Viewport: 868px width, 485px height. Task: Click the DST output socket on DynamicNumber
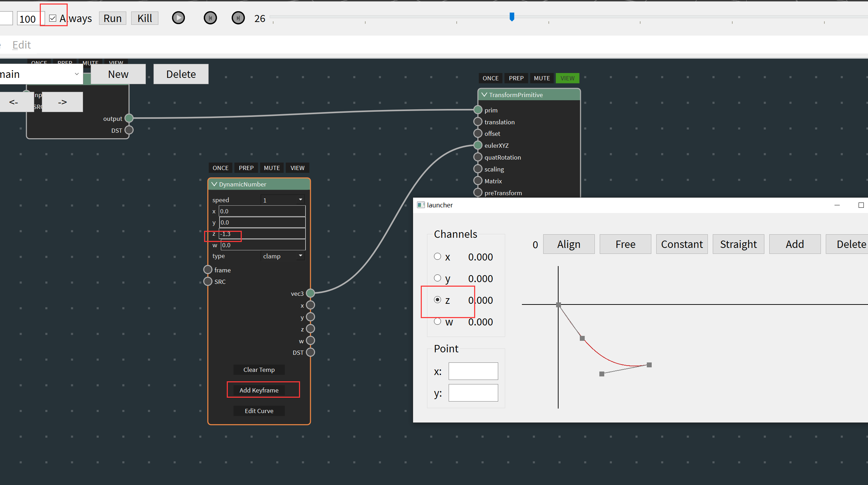310,352
